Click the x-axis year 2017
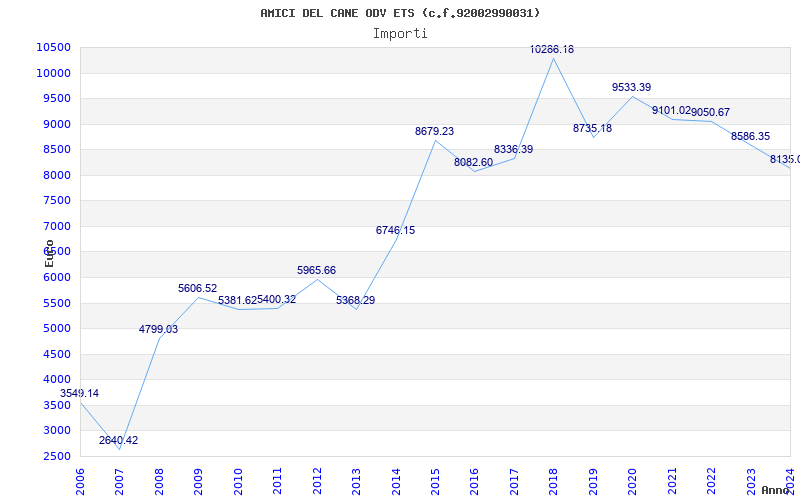Image resolution: width=800 pixels, height=500 pixels. pyautogui.click(x=514, y=482)
